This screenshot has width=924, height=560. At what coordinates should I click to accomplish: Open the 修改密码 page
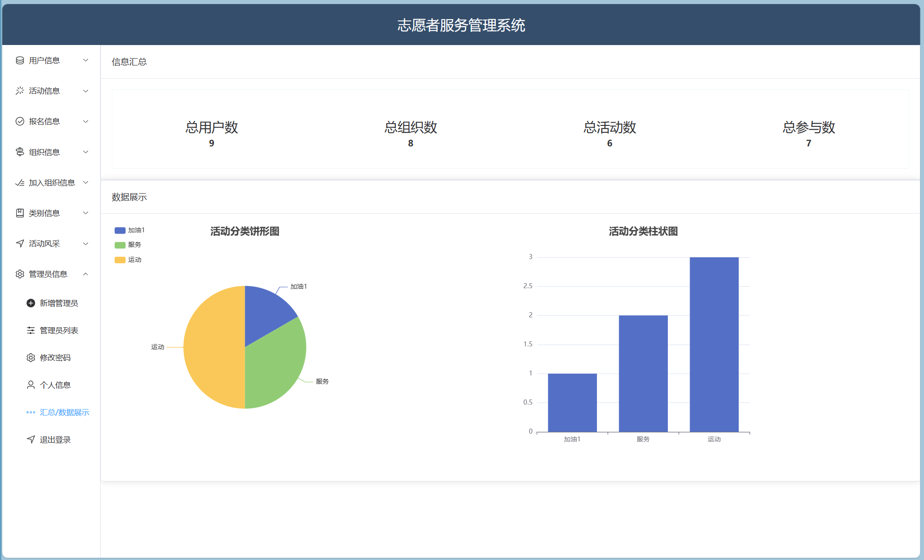tap(51, 358)
